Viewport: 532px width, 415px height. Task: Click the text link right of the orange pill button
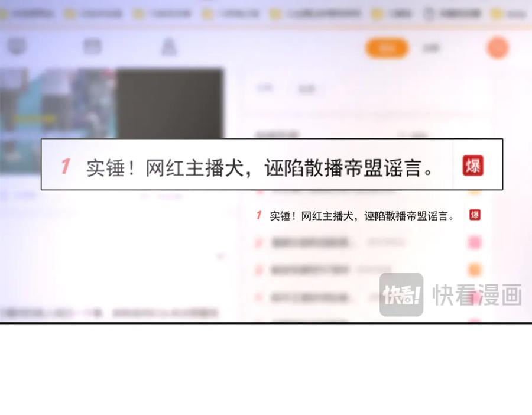click(x=431, y=48)
